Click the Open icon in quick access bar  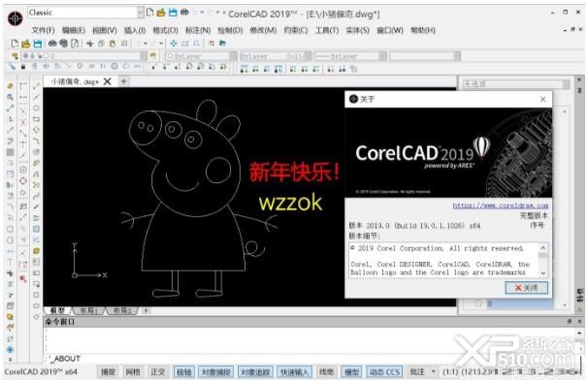161,13
